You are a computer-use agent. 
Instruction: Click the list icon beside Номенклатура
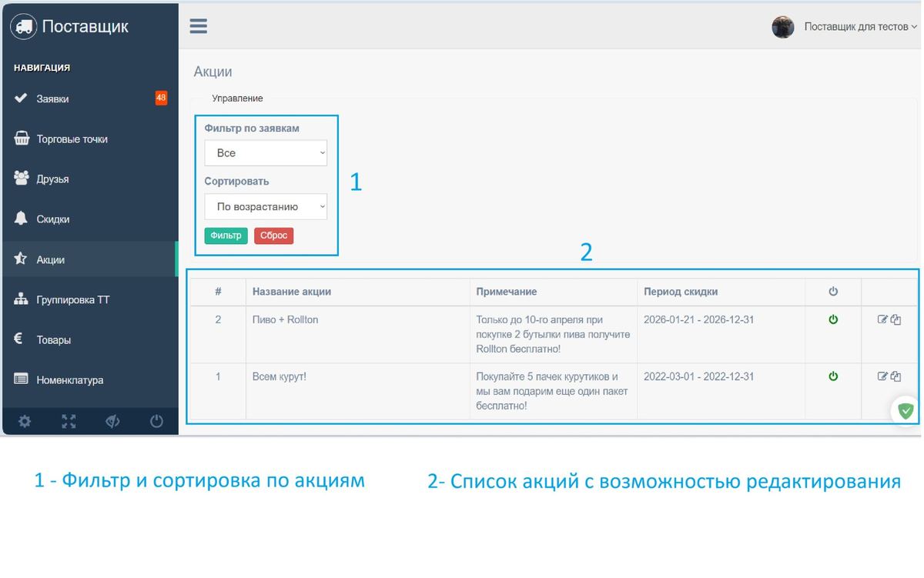(22, 379)
